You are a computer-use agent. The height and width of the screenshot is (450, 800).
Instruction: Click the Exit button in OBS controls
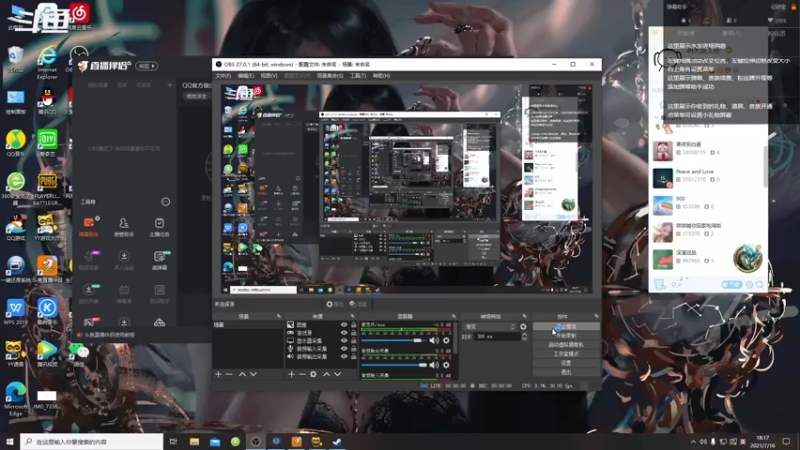[x=566, y=372]
